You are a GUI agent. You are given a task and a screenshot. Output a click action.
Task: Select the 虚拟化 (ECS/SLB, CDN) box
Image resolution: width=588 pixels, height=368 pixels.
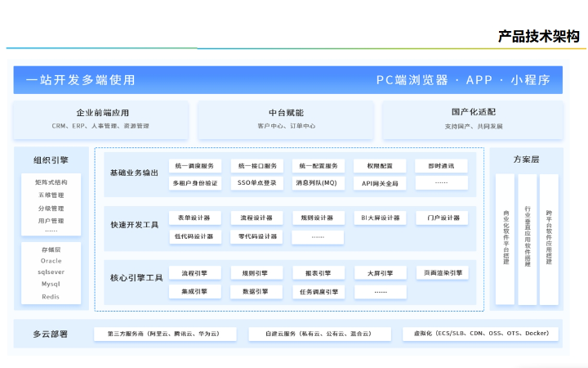[x=481, y=334]
